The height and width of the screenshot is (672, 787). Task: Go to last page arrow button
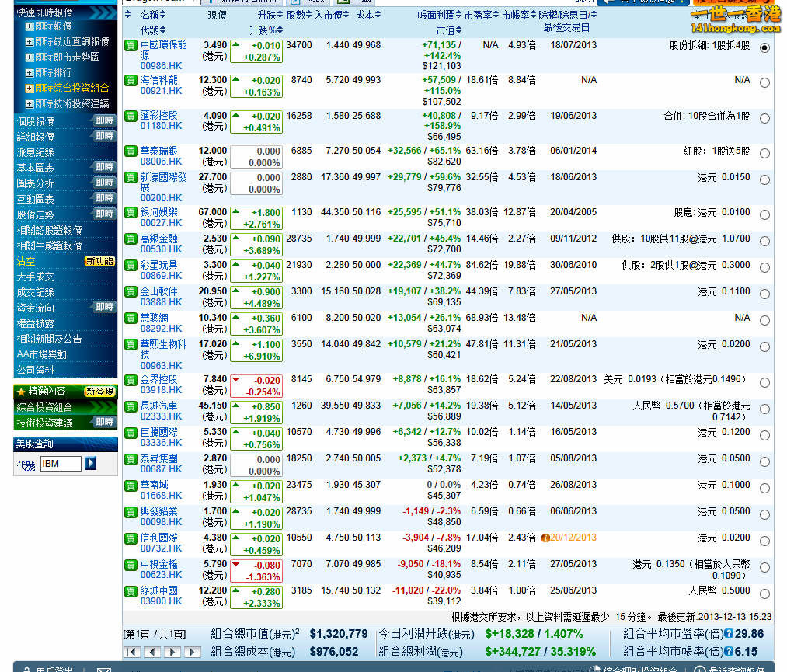[192, 652]
